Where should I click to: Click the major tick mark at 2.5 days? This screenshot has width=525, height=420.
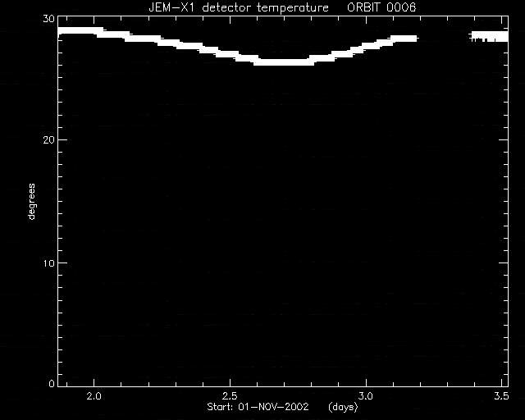point(230,382)
